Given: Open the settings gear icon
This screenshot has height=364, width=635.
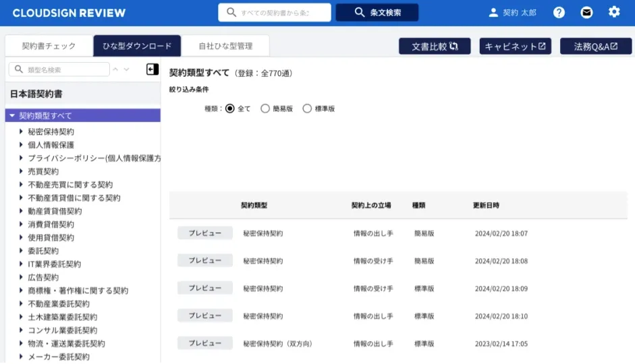Looking at the screenshot, I should coord(614,12).
